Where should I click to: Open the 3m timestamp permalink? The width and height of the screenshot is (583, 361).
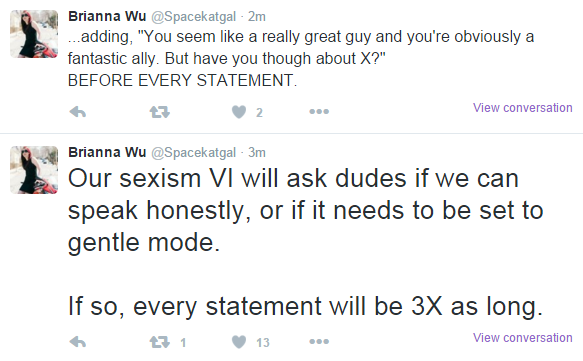(257, 153)
